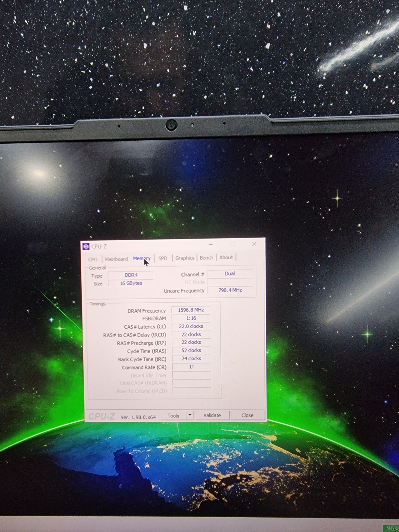Click the memory Type field DDR4
This screenshot has width=399, height=532.
(x=131, y=275)
